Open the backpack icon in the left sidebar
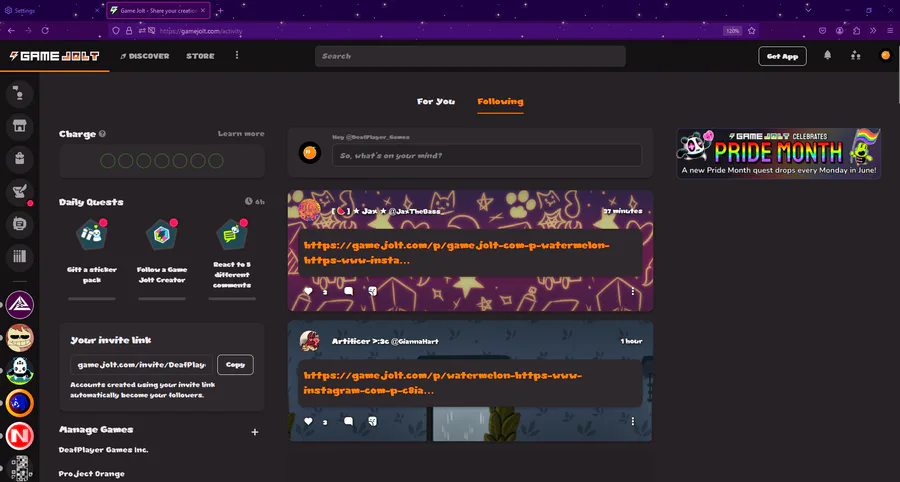Image resolution: width=900 pixels, height=482 pixels. click(x=20, y=159)
